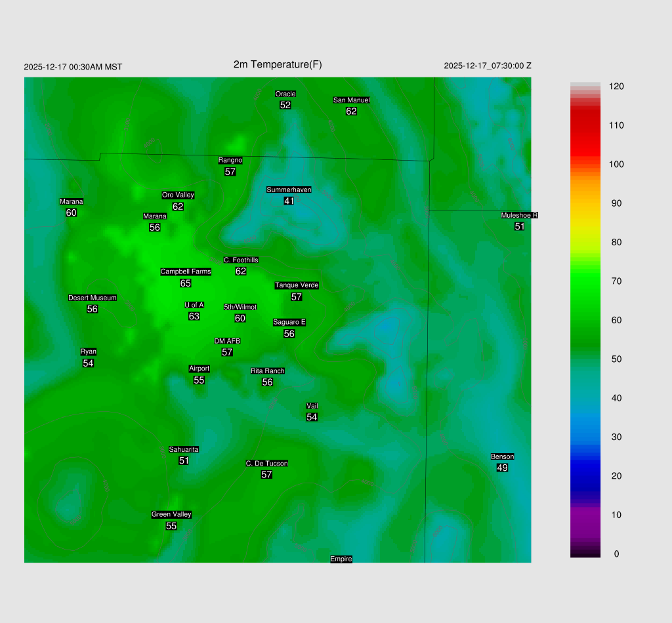This screenshot has width=672, height=623.
Task: Click the 2m Temperature(F) title
Action: [x=278, y=64]
